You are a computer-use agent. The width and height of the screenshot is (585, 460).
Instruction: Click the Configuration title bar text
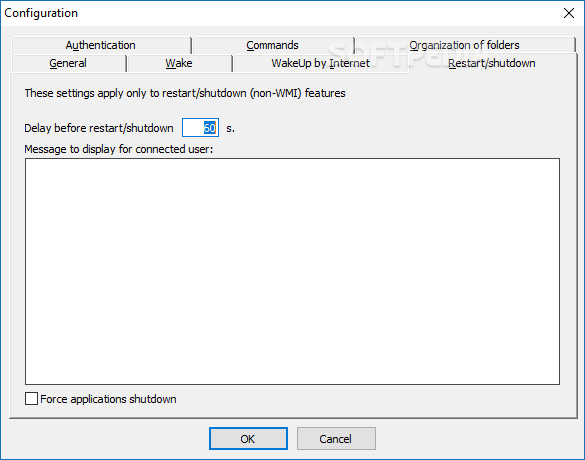pos(41,13)
